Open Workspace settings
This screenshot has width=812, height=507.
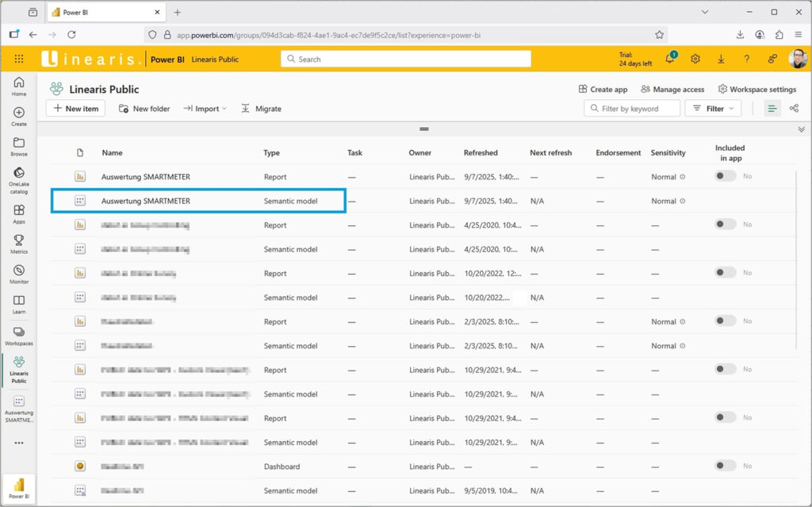coord(757,89)
